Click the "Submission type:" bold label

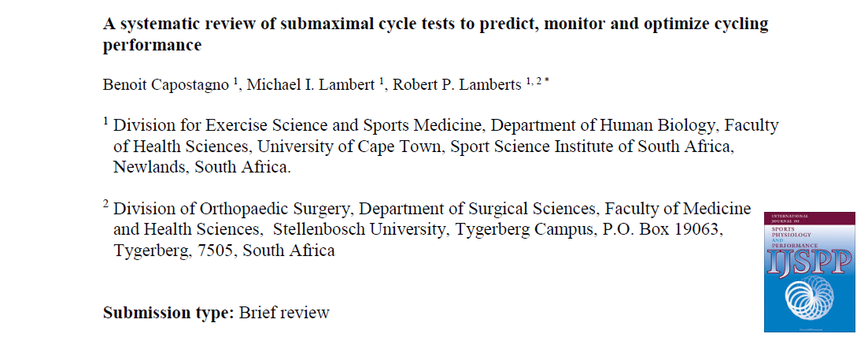pos(168,313)
